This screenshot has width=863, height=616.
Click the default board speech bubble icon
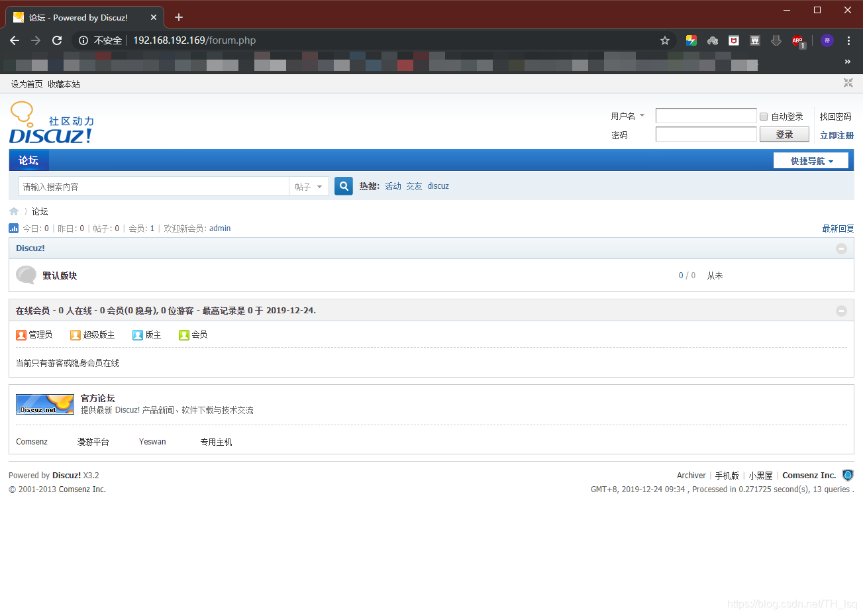(x=26, y=275)
